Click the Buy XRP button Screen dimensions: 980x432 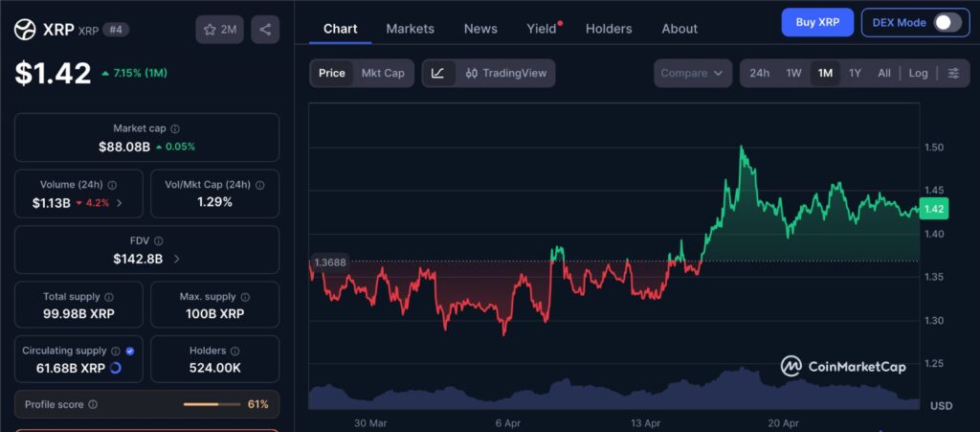817,22
